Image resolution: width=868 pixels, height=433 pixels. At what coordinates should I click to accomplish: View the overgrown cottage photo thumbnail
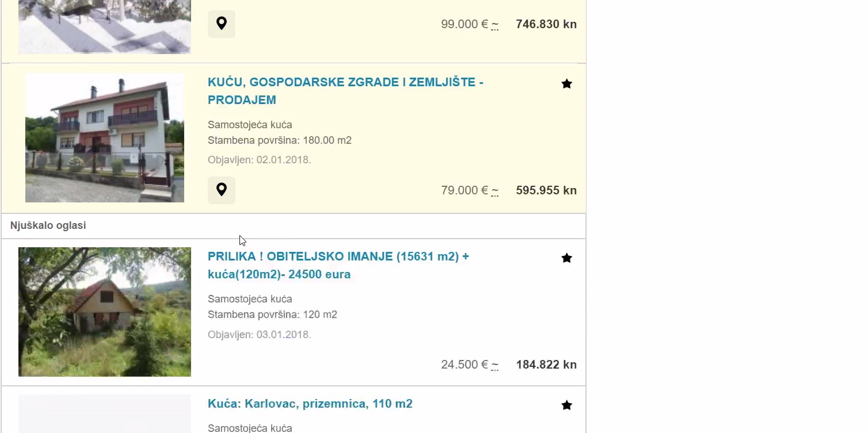[x=104, y=312]
